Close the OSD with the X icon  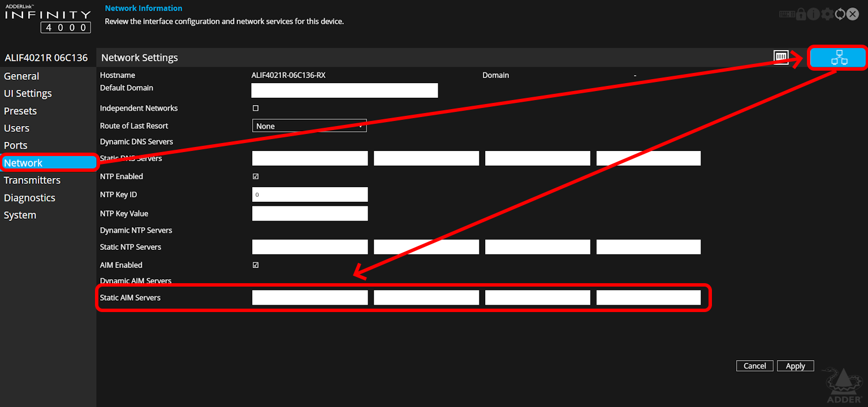[x=853, y=14]
